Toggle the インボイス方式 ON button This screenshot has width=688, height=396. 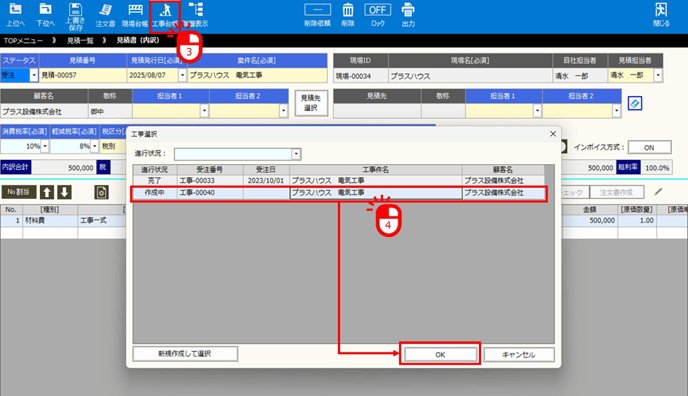click(x=649, y=147)
